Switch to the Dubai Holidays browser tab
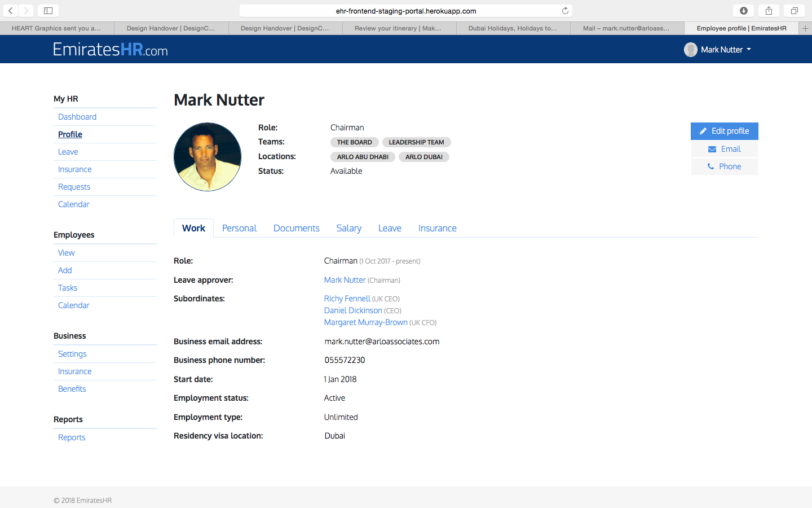The image size is (812, 508). pos(513,28)
